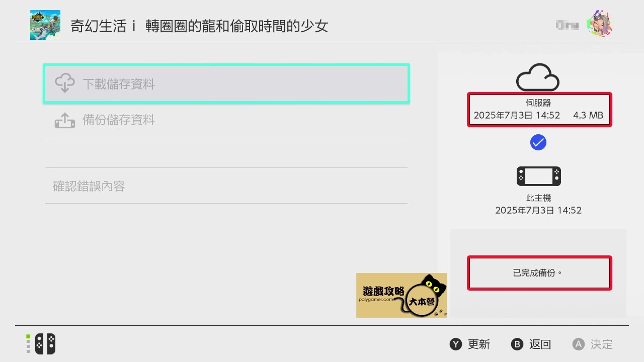Image resolution: width=644 pixels, height=362 pixels.
Task: Click the 返回 label at the bottom
Action: pos(540,344)
